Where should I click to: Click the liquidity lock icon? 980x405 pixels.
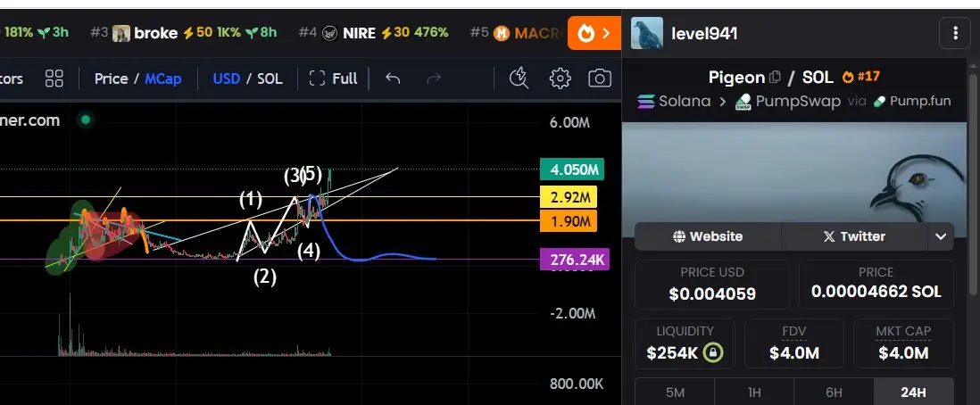pyautogui.click(x=712, y=352)
